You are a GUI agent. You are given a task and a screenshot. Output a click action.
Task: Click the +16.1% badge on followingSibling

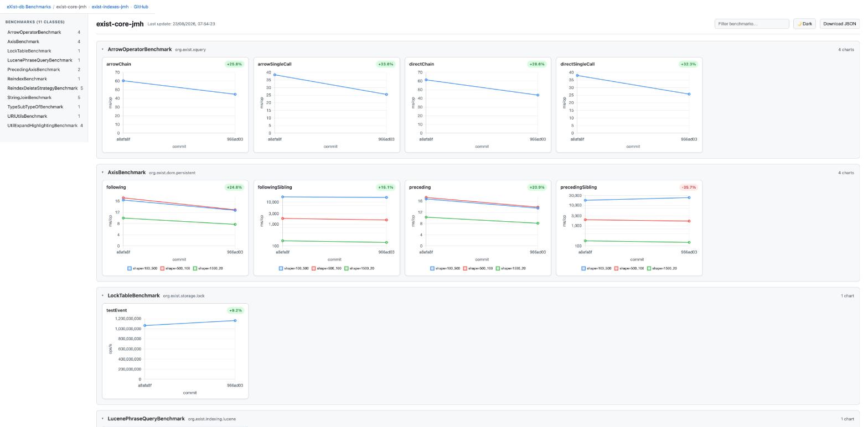tap(386, 187)
